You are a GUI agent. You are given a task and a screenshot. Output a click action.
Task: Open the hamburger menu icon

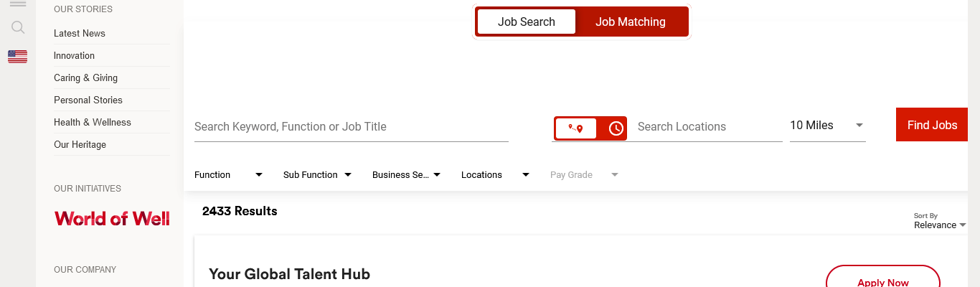18,4
